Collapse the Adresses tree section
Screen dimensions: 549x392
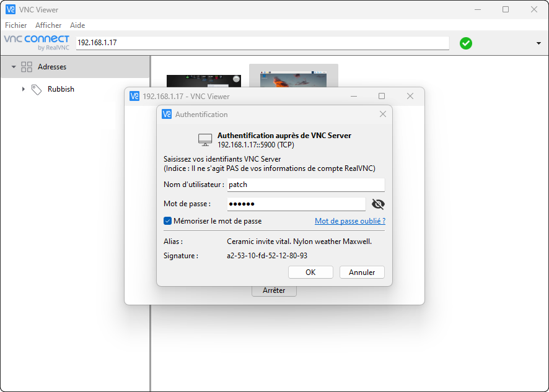click(x=14, y=66)
